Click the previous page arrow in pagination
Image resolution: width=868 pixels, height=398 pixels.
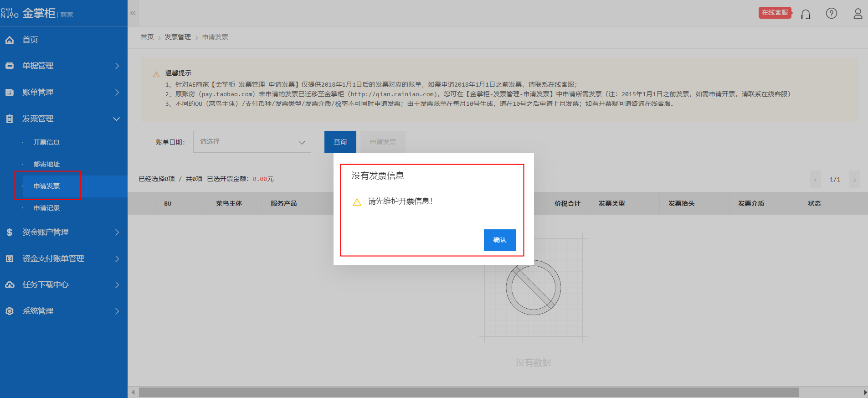[816, 180]
